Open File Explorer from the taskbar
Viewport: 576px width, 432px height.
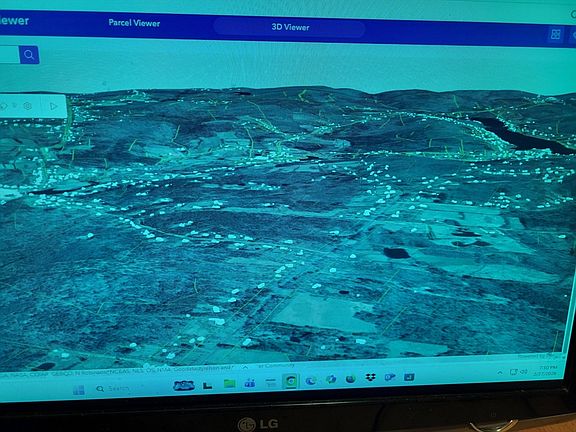[230, 384]
